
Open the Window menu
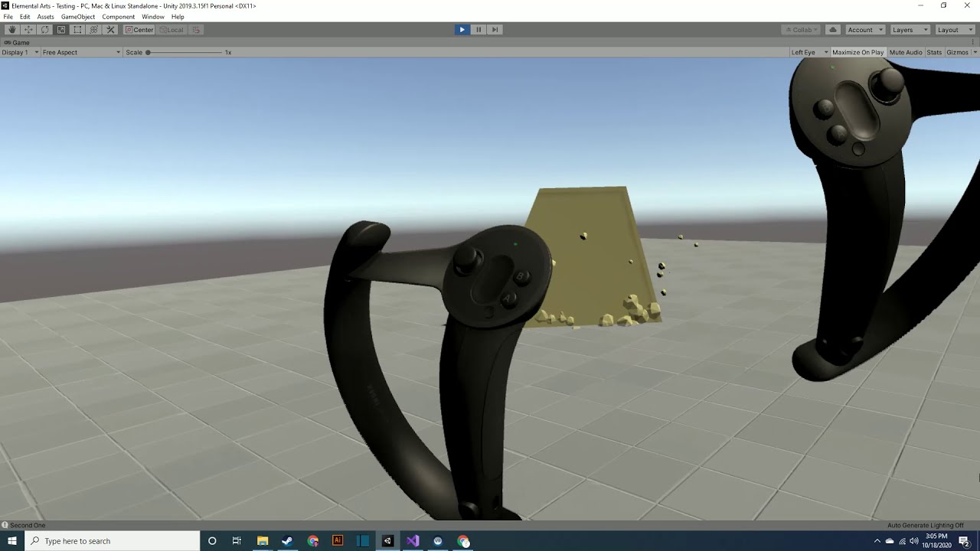(x=153, y=17)
